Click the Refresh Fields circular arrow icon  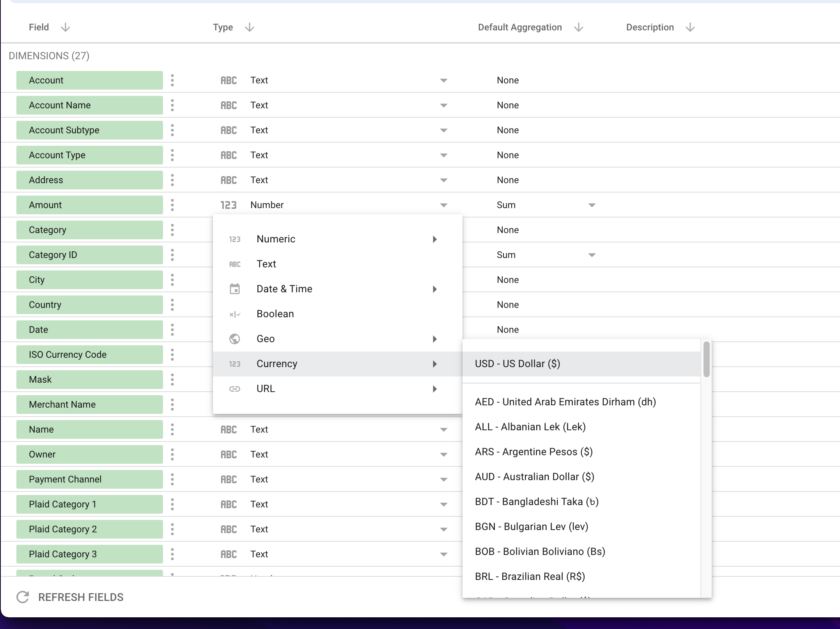tap(23, 597)
